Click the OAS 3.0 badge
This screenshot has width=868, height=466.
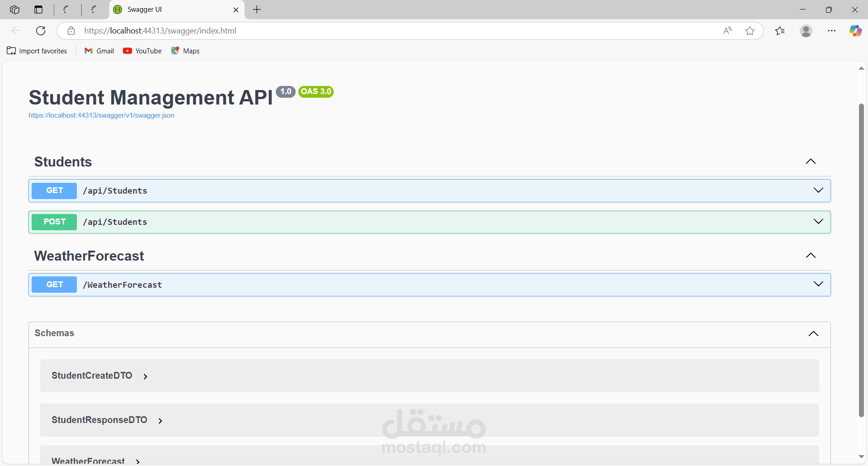click(316, 91)
